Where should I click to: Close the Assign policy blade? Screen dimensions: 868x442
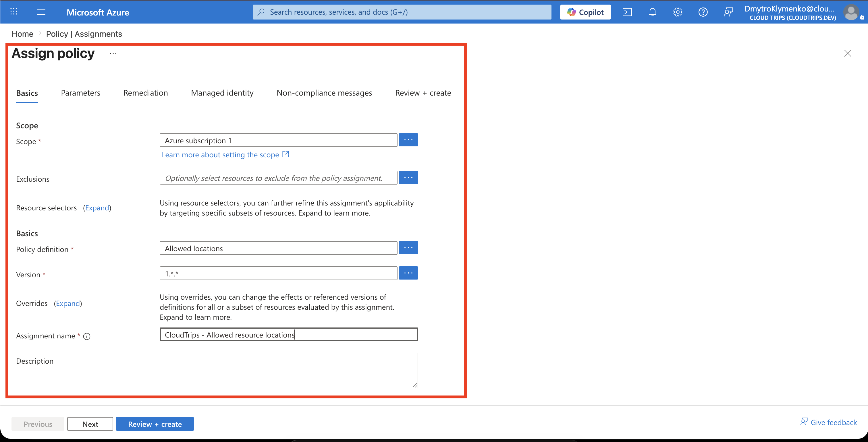(x=847, y=53)
